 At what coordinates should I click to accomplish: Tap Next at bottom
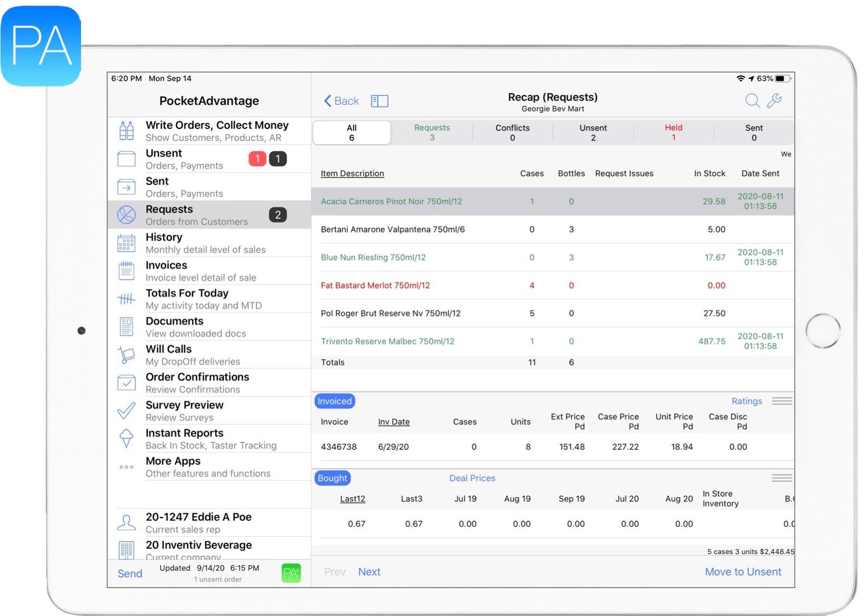369,572
